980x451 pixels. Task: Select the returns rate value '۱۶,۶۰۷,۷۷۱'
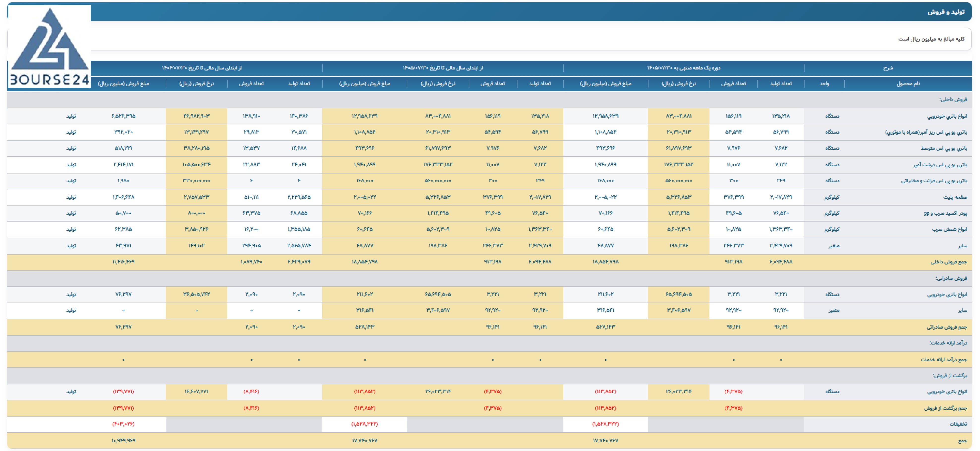point(196,392)
